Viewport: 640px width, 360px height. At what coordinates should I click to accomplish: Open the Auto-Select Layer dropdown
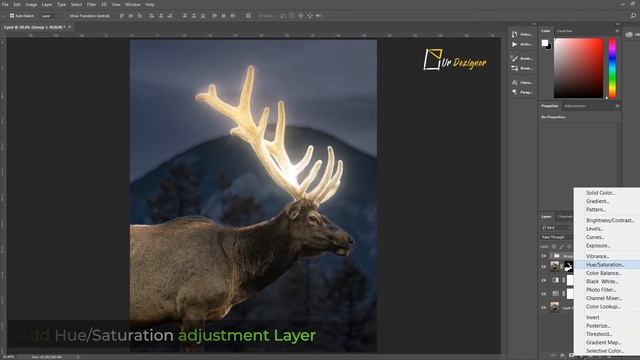click(49, 16)
